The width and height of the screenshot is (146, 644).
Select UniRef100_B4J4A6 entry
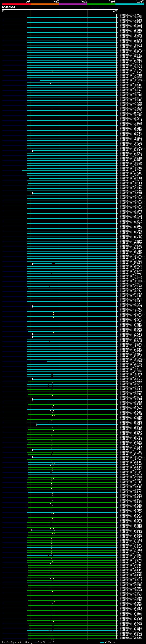[x=131, y=548]
